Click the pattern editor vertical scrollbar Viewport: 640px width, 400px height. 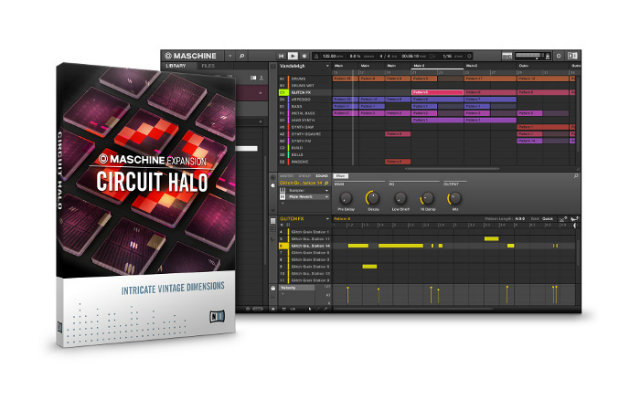coord(578,253)
